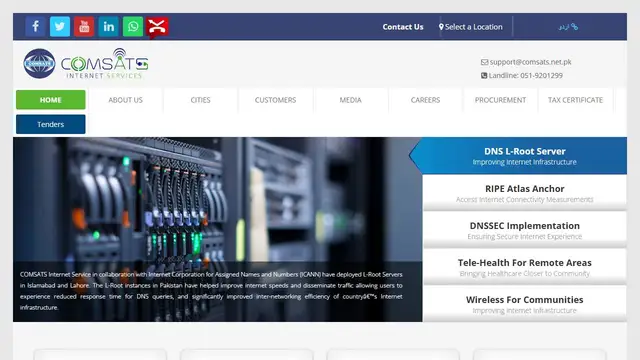Open the Twitter social icon
Viewport: 640px width, 360px height.
60,27
